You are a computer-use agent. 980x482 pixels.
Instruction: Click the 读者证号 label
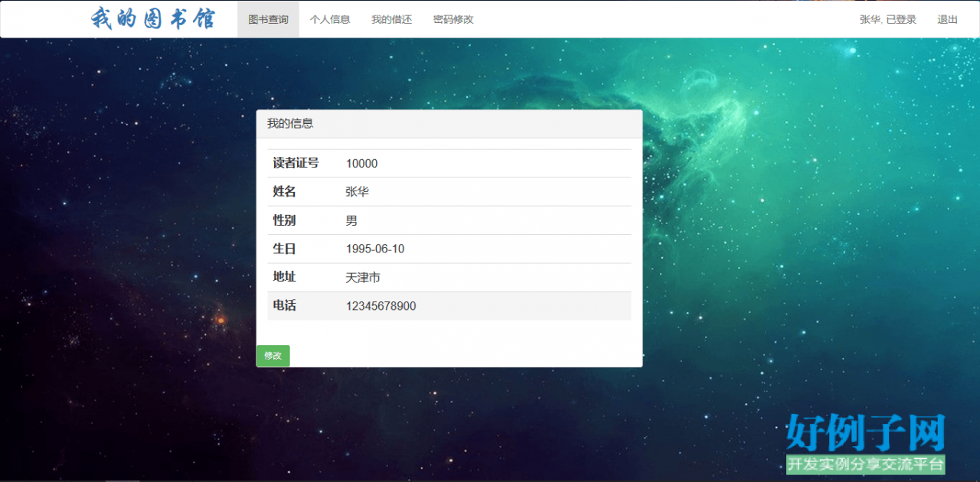pyautogui.click(x=296, y=163)
